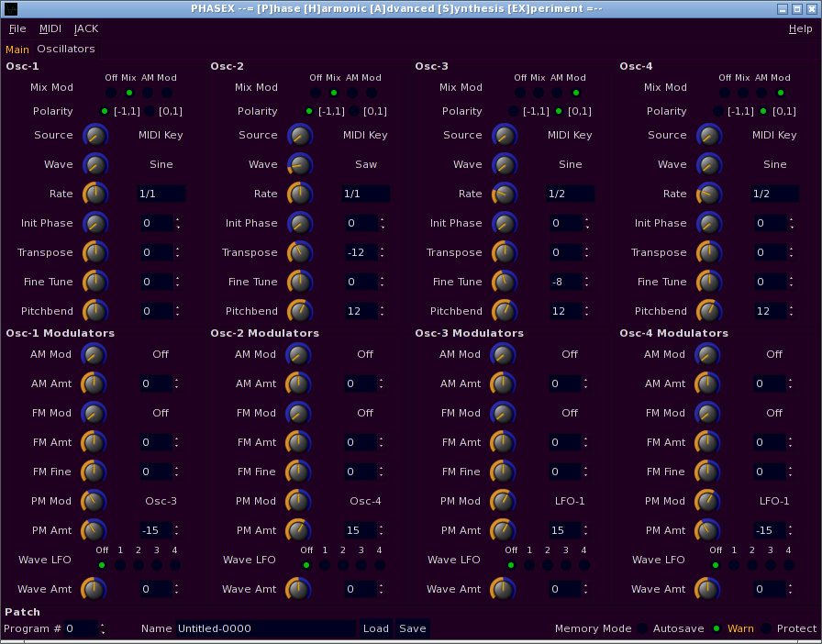Click the Osc-4 Wave Amt spinner arrows
Screen dimensions: 822x644
(790, 590)
